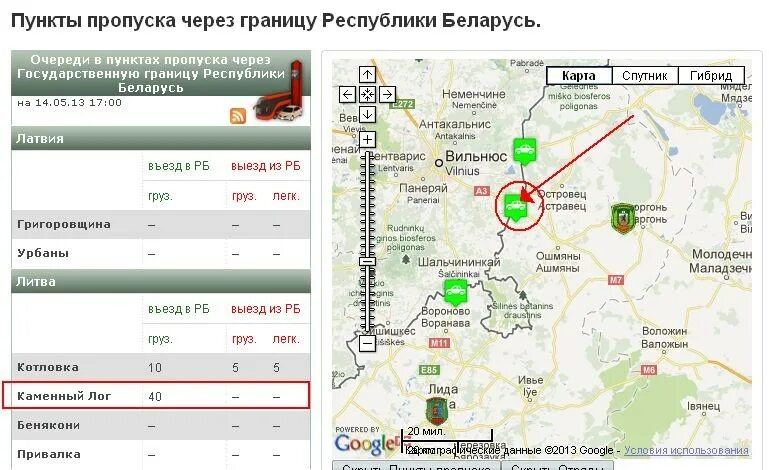769x470 pixels.
Task: Click the date на 14.05.13 17:00
Action: click(69, 103)
